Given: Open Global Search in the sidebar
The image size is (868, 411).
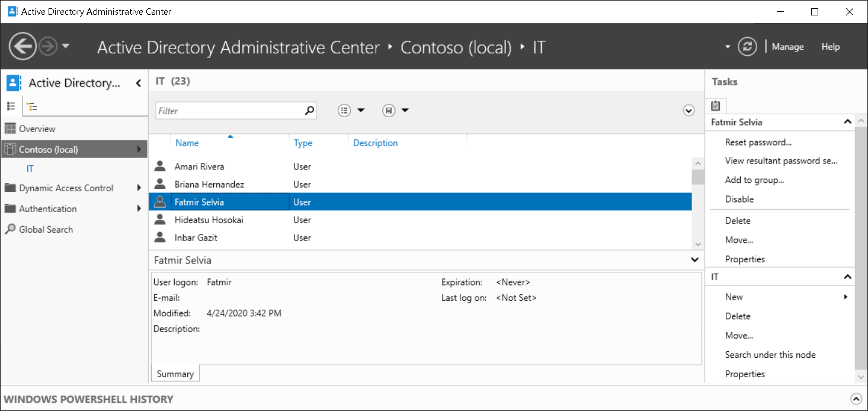Looking at the screenshot, I should point(44,229).
